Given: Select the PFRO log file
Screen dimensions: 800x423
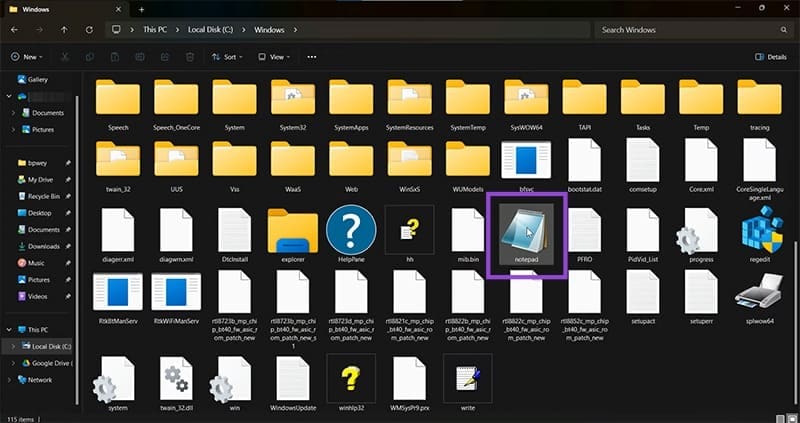Looking at the screenshot, I should (x=585, y=230).
